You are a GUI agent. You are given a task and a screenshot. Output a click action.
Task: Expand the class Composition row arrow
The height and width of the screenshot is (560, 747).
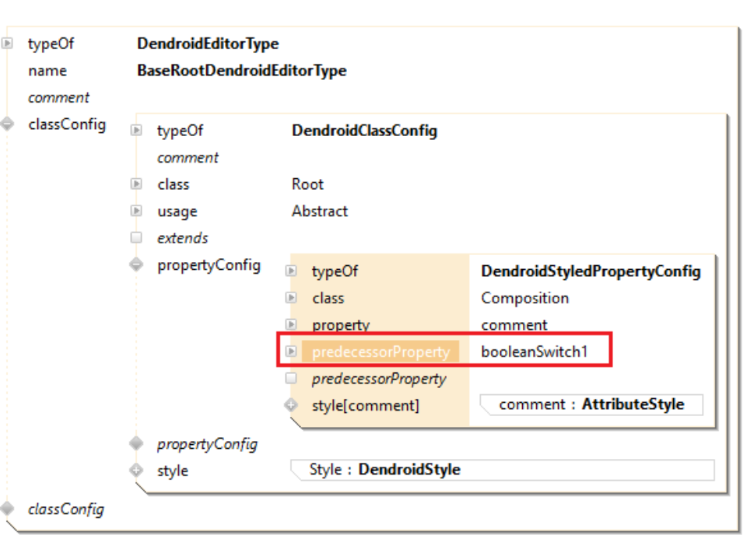[291, 298]
